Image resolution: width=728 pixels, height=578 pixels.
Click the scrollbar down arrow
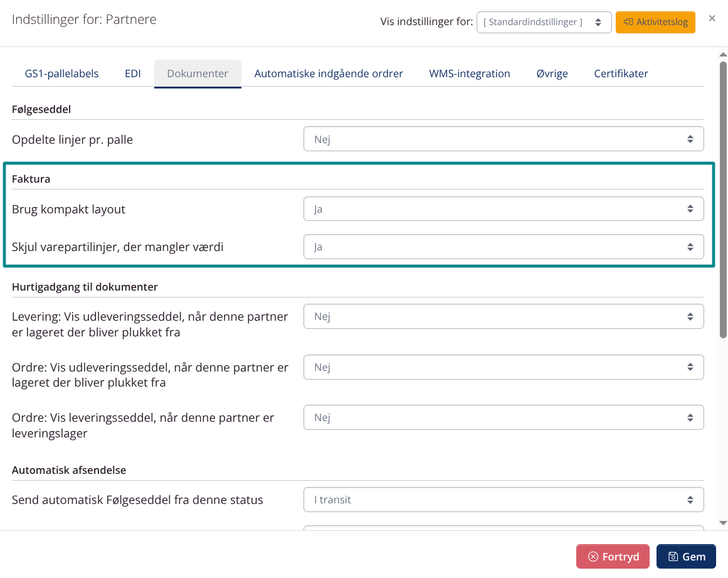(723, 523)
